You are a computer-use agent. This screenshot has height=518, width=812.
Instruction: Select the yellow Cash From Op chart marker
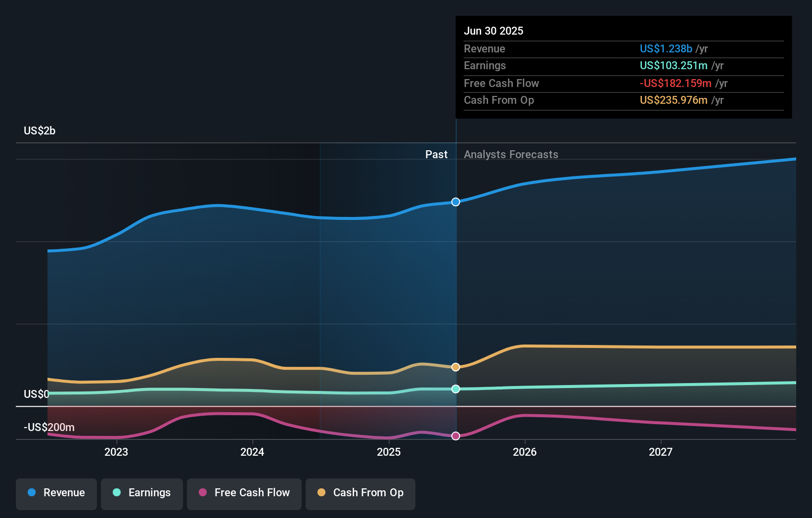[x=455, y=367]
